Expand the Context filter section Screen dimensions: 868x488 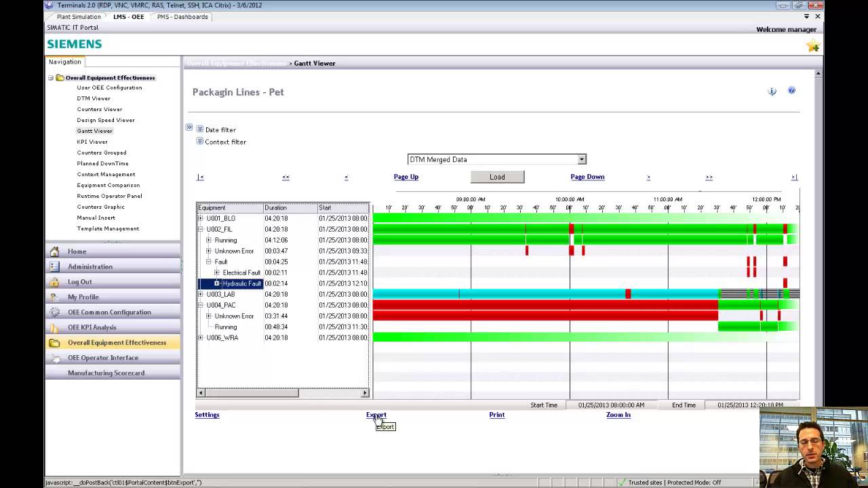(200, 141)
